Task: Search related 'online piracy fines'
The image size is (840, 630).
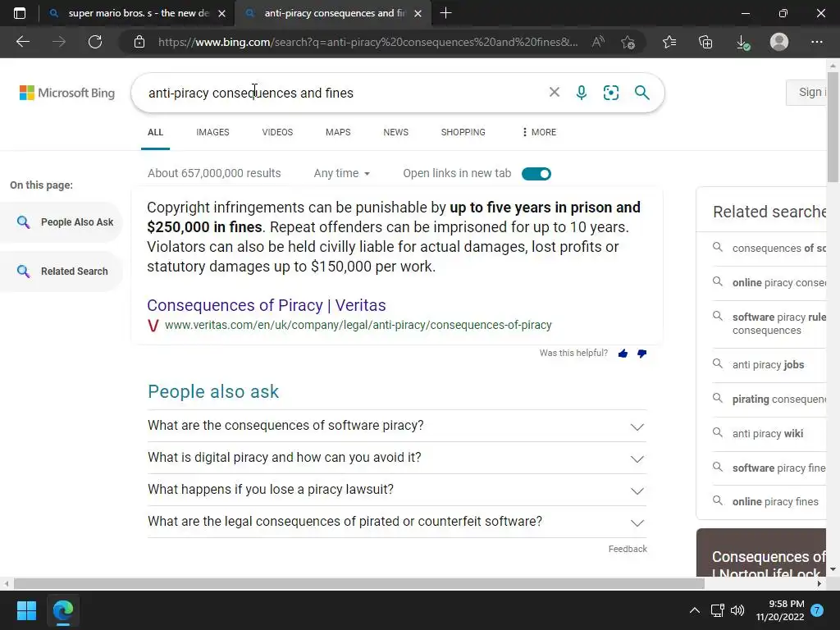Action: pos(775,501)
